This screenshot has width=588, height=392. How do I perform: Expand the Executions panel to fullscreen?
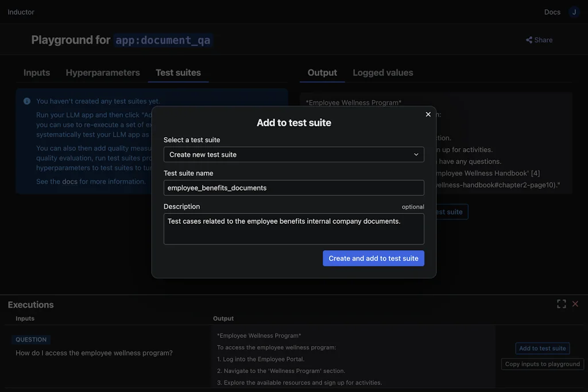click(x=561, y=304)
